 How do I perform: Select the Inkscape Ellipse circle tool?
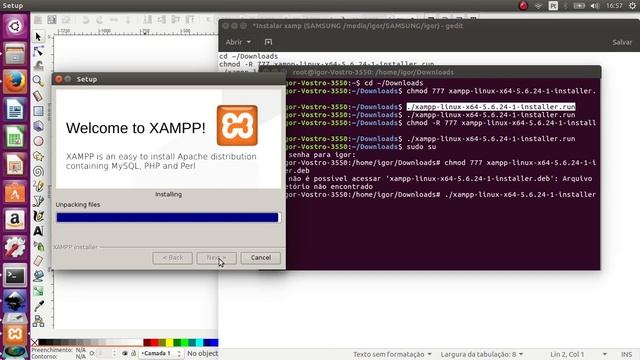point(38,141)
